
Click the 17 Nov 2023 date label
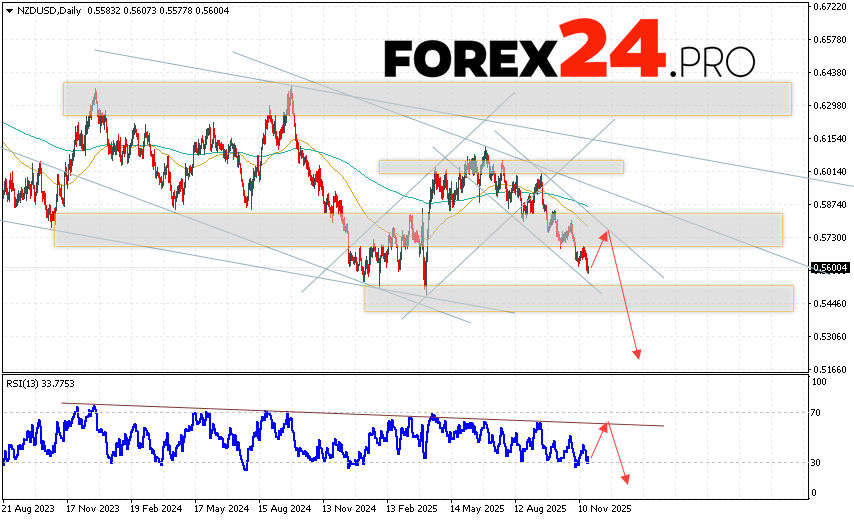coord(92,508)
